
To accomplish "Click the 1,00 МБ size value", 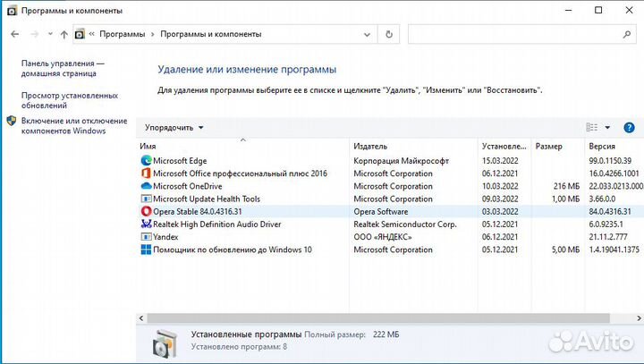I will tap(565, 199).
